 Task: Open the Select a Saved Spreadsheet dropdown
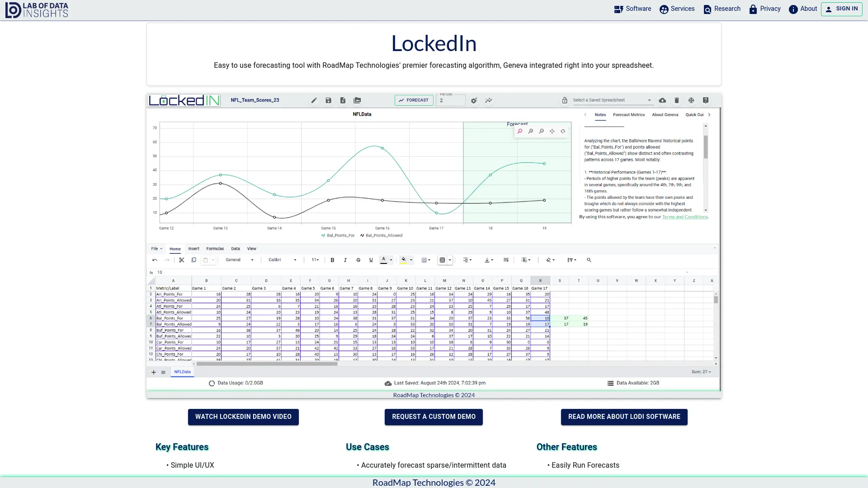(612, 100)
